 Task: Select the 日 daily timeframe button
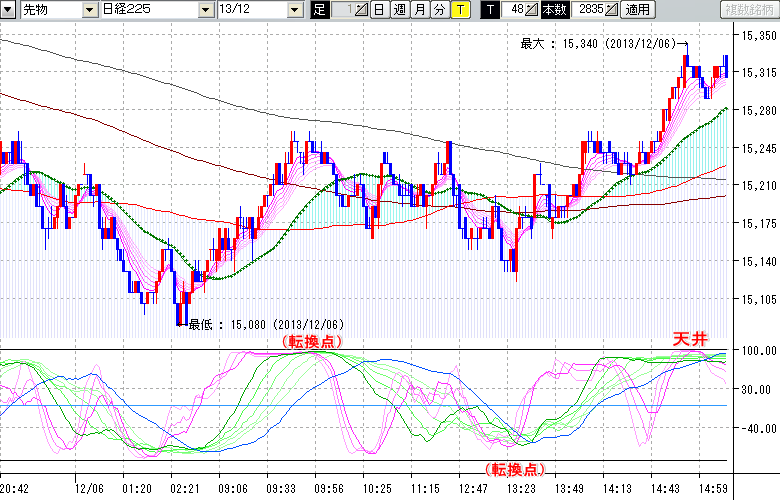[379, 10]
